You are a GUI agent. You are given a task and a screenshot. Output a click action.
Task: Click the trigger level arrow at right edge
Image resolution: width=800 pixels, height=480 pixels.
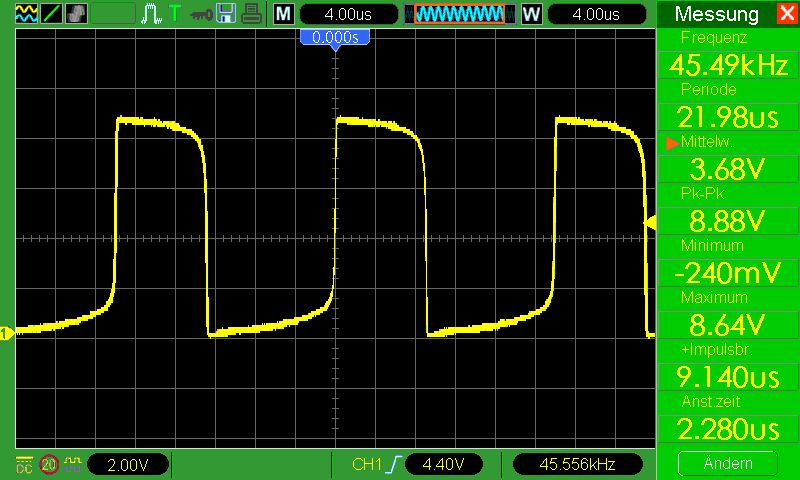[651, 223]
